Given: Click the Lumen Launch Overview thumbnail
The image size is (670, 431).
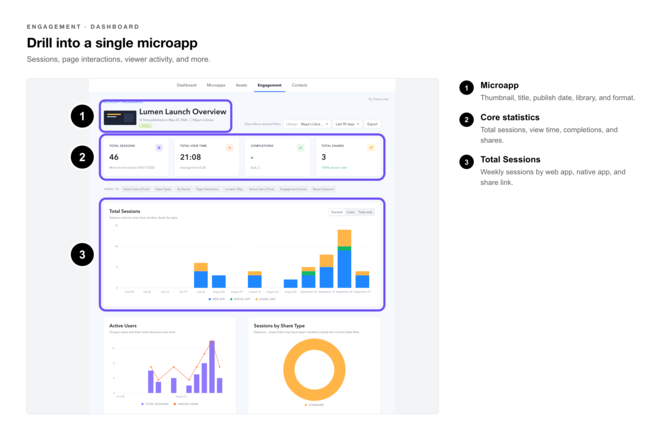Looking at the screenshot, I should point(120,117).
